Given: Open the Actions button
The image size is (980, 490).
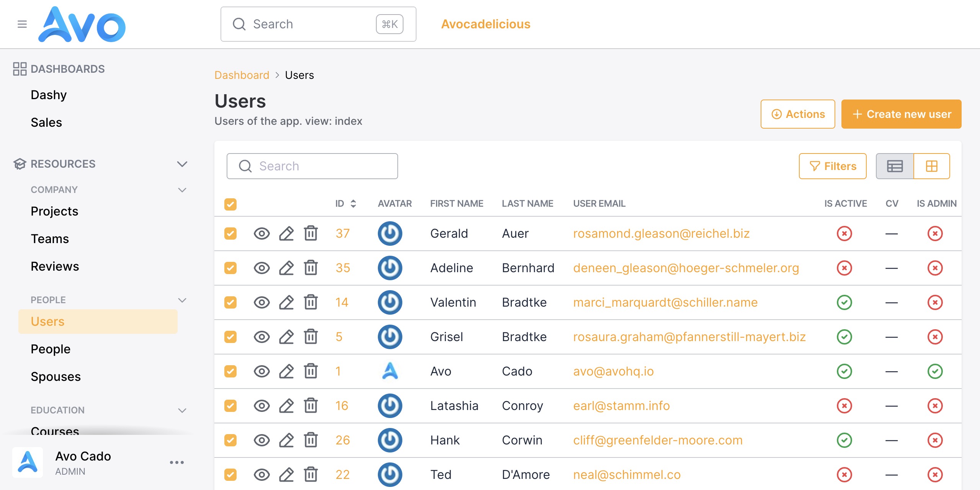Looking at the screenshot, I should point(798,114).
